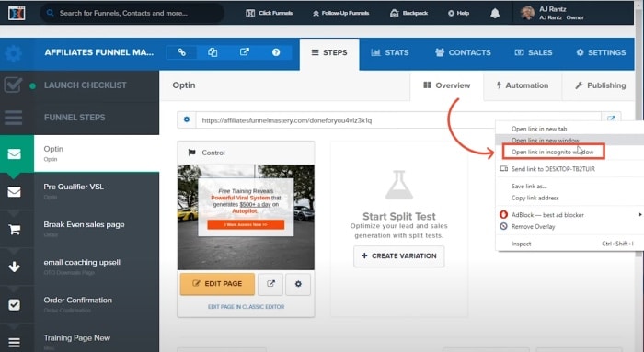Click the open funnel external-link icon

tap(245, 52)
